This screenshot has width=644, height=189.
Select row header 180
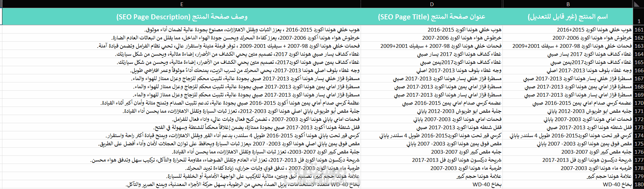pos(638,184)
